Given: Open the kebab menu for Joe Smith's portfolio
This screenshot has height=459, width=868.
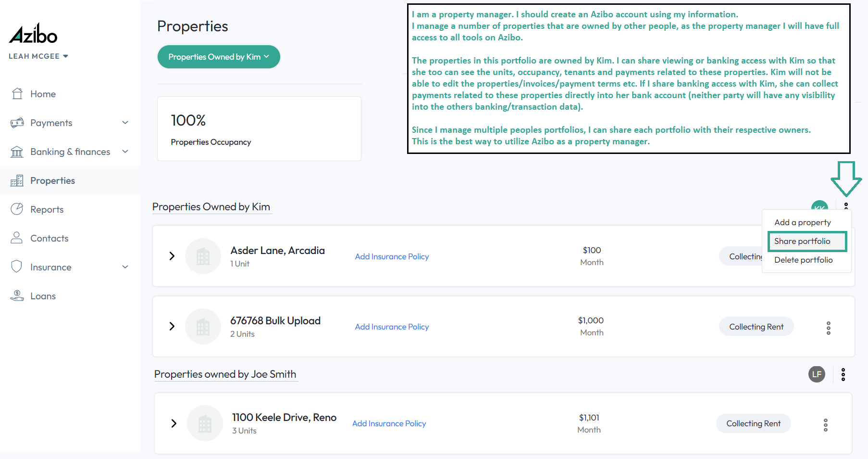Looking at the screenshot, I should pos(843,374).
